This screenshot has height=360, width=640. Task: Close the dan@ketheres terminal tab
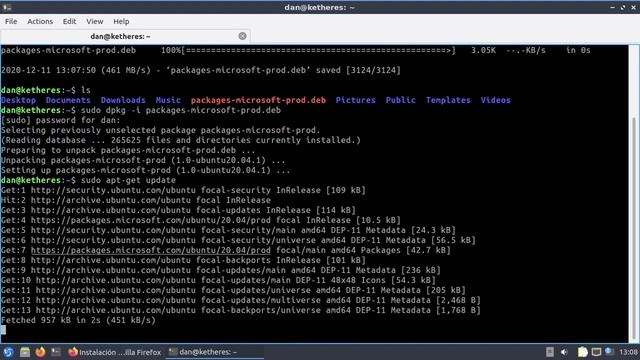coord(242,36)
